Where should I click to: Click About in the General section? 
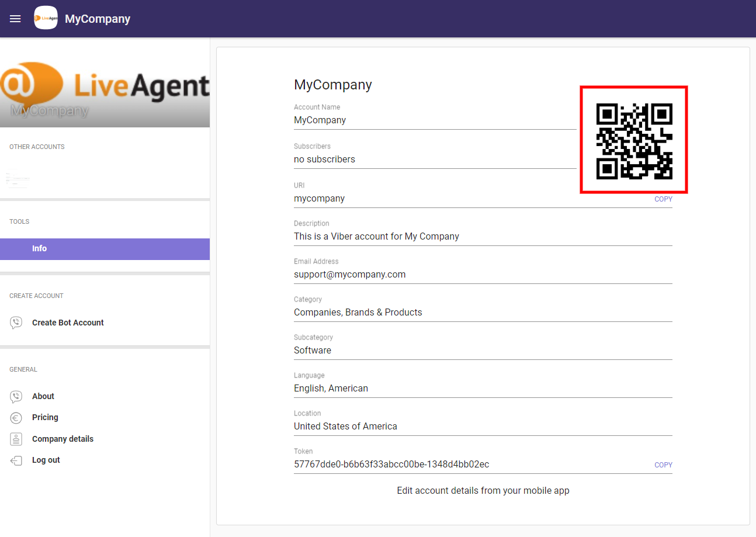[x=43, y=396]
